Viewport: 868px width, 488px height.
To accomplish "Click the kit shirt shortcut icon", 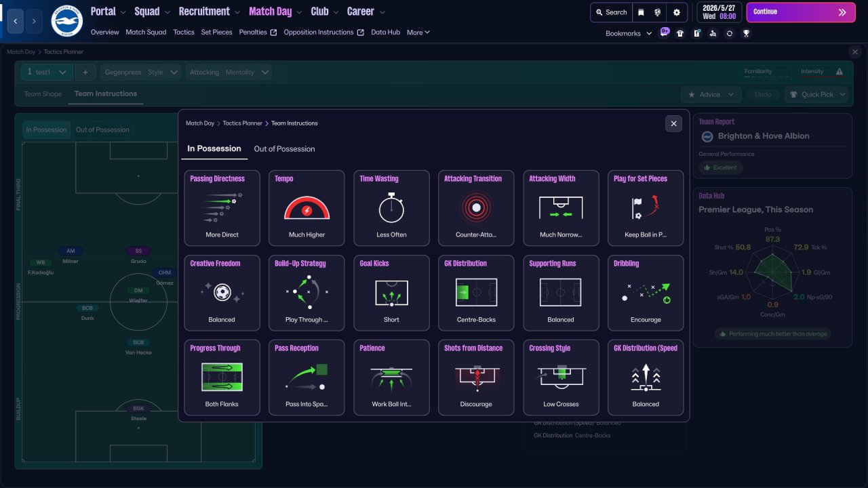I will (680, 33).
